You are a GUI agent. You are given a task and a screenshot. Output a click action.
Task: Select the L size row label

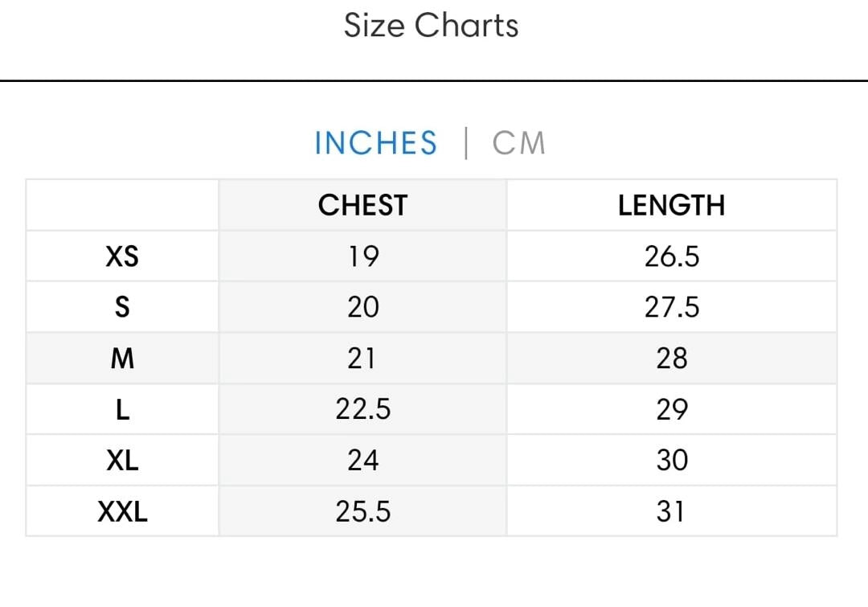122,410
